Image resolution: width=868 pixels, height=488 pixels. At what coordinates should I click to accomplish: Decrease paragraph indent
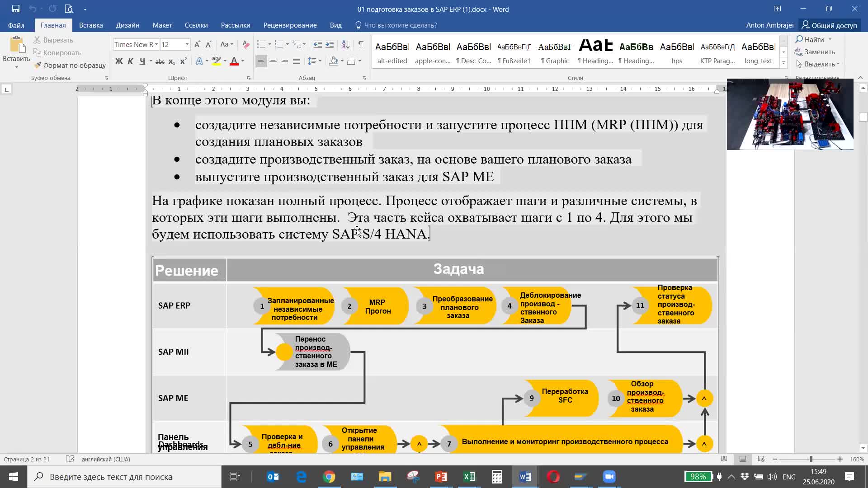(318, 44)
